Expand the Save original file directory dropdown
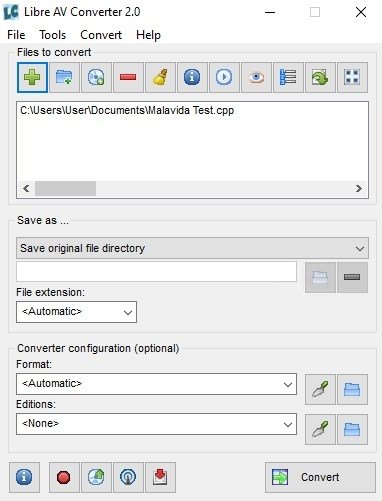 coord(192,248)
